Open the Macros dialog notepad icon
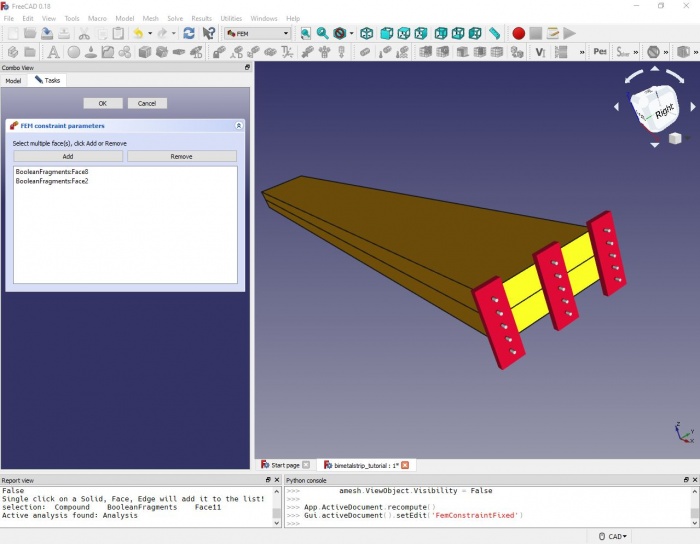 point(553,33)
